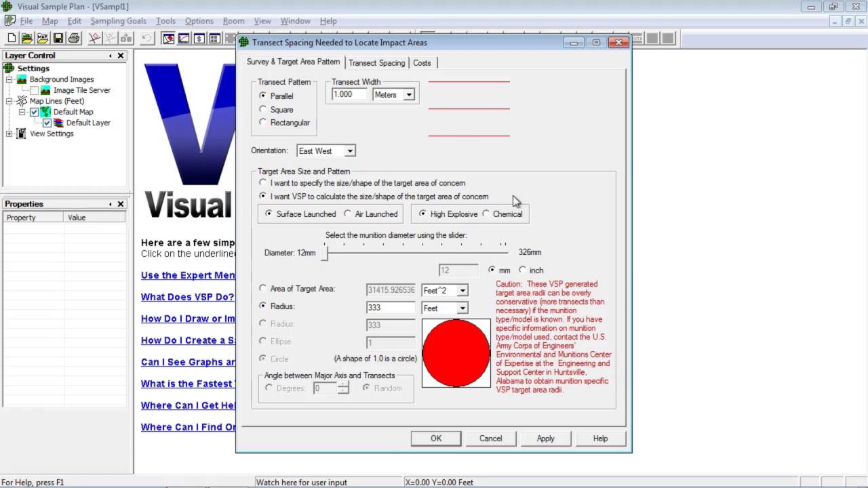This screenshot has height=488, width=868.
Task: Toggle the Image Tile Server checkbox
Action: click(x=34, y=90)
